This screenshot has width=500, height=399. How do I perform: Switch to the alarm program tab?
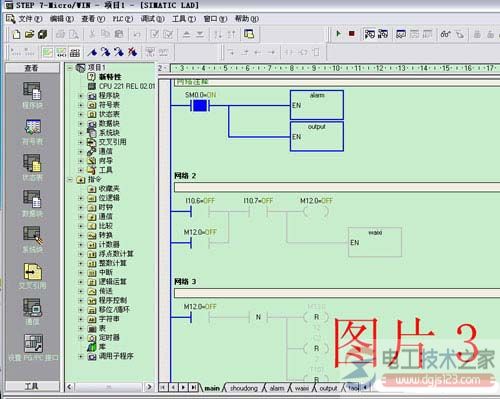point(277,388)
